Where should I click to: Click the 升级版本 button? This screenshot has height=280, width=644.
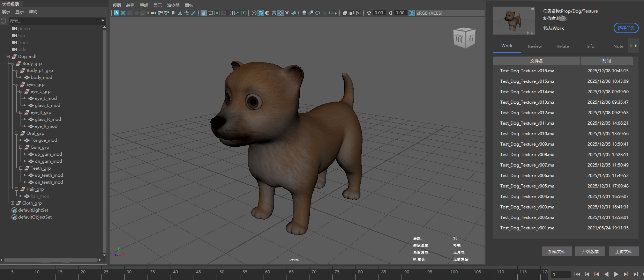click(590, 251)
